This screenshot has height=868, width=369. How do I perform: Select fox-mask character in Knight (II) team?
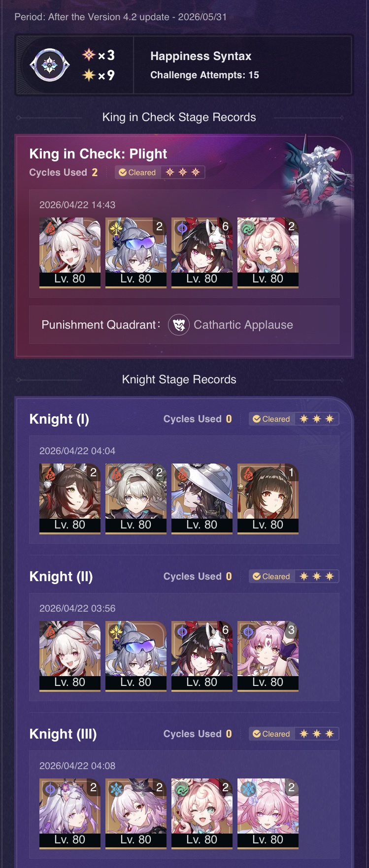pyautogui.click(x=202, y=656)
